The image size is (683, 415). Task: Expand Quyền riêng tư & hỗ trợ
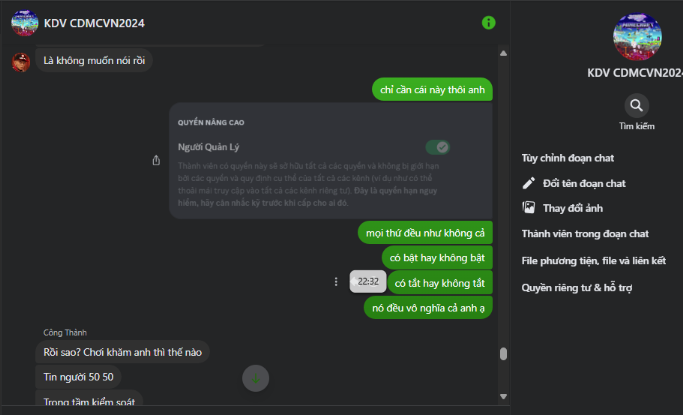[577, 287]
